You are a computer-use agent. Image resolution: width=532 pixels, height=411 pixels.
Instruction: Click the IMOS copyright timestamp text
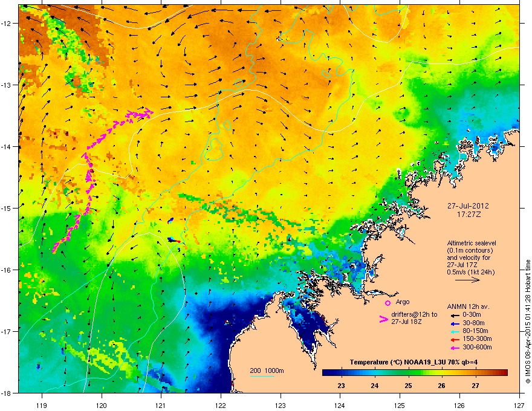528,322
